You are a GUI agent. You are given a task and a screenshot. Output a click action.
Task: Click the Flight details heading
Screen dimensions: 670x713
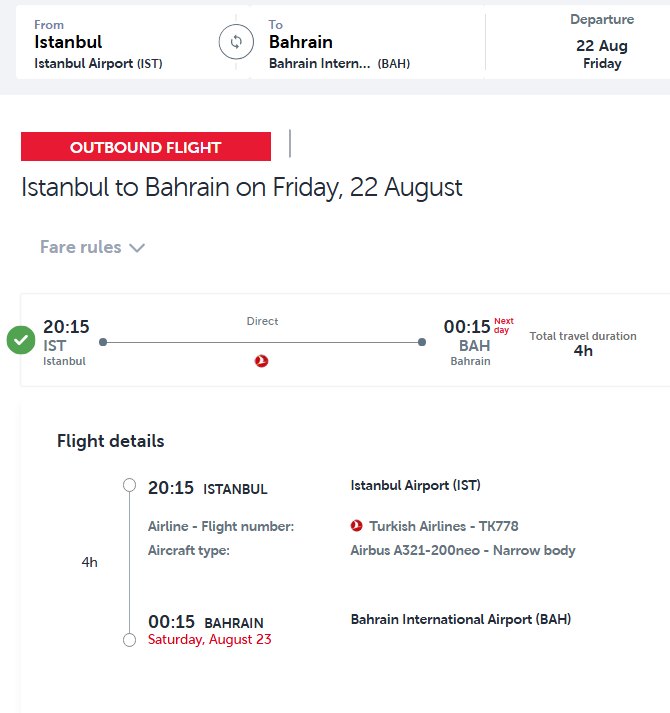click(111, 441)
